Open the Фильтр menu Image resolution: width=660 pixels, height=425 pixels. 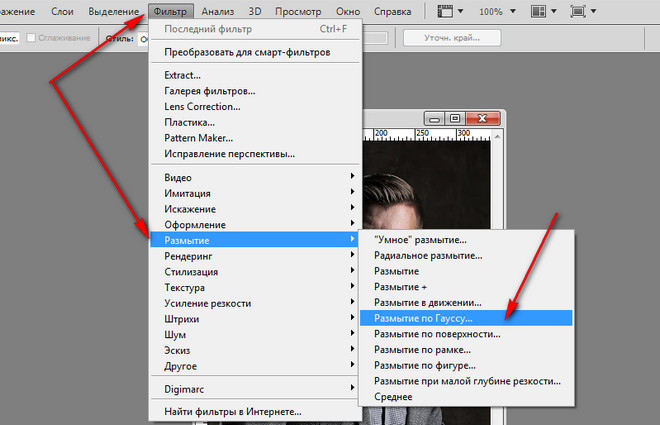point(170,11)
